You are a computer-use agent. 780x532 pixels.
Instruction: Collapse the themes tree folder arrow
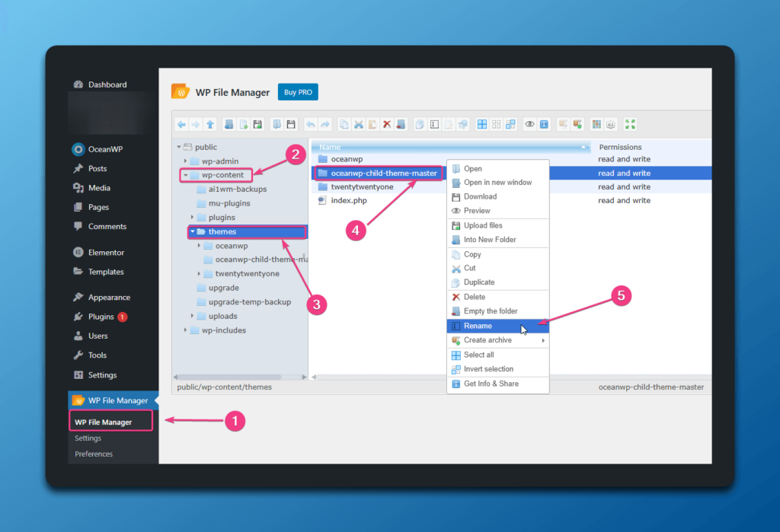click(x=193, y=231)
